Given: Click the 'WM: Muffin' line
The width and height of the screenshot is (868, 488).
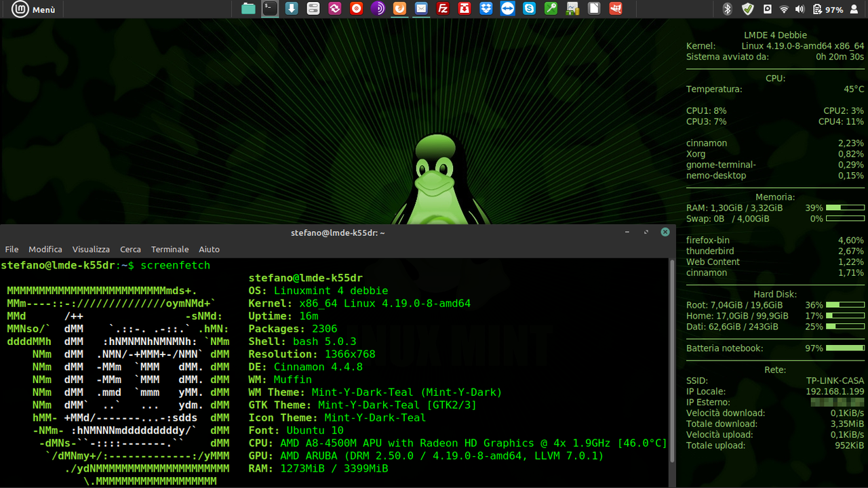Looking at the screenshot, I should 280,380.
